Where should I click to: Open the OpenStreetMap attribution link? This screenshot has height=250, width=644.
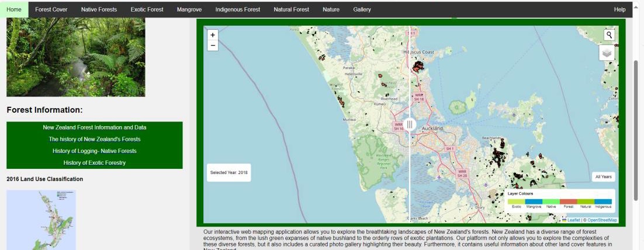point(602,220)
